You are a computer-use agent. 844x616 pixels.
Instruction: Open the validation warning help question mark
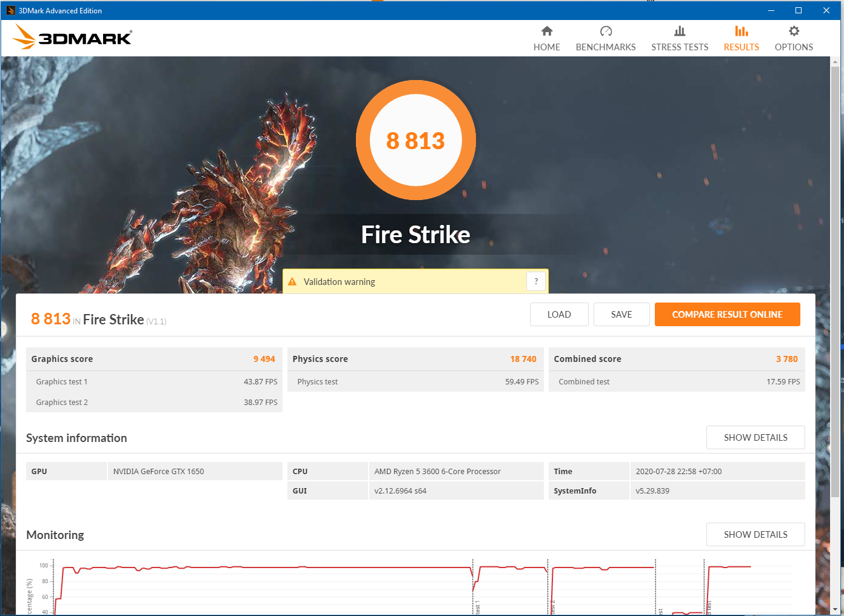[x=536, y=281]
